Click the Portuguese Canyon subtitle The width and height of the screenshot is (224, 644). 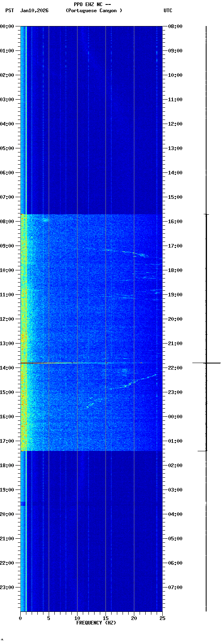coord(94,11)
